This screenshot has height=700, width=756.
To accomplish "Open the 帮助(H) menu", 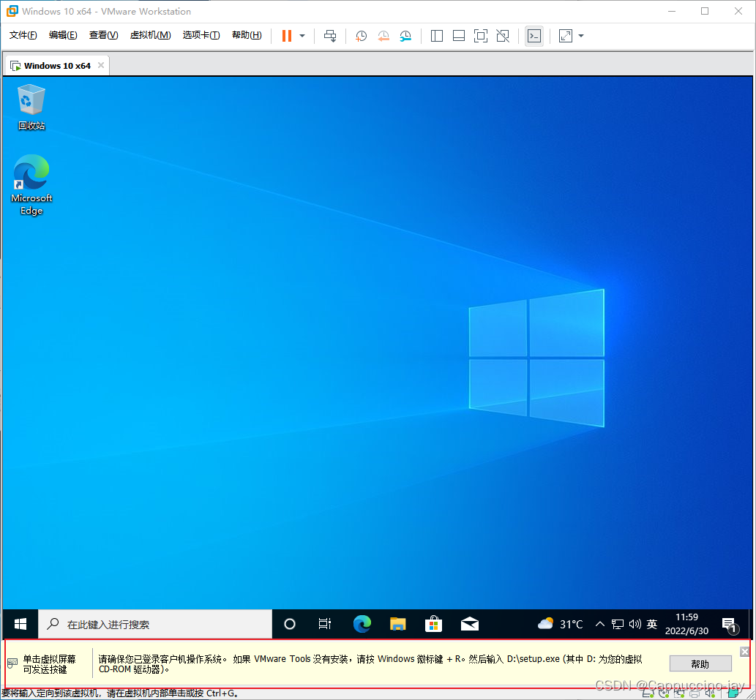I will pos(247,35).
